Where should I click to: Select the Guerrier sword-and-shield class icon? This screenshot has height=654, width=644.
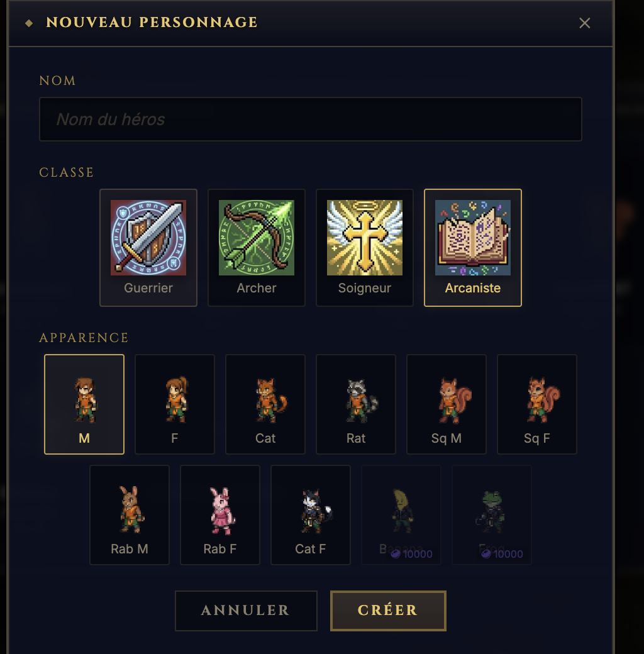(x=148, y=238)
